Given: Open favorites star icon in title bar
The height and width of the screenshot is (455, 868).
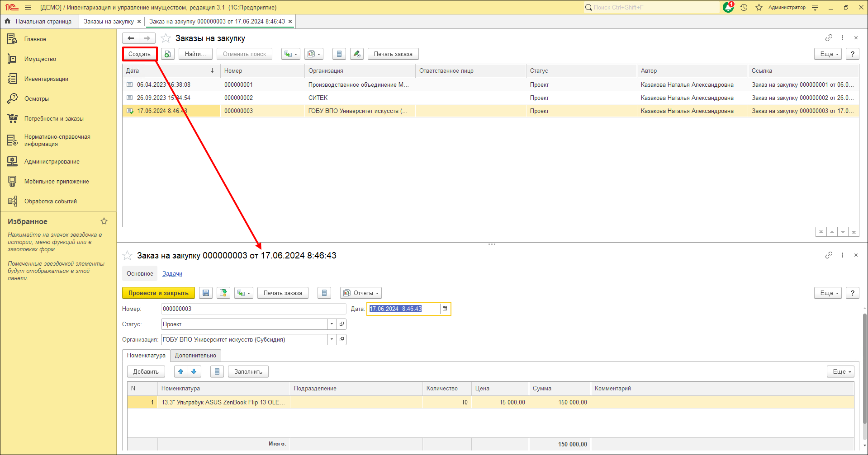Looking at the screenshot, I should (x=759, y=7).
